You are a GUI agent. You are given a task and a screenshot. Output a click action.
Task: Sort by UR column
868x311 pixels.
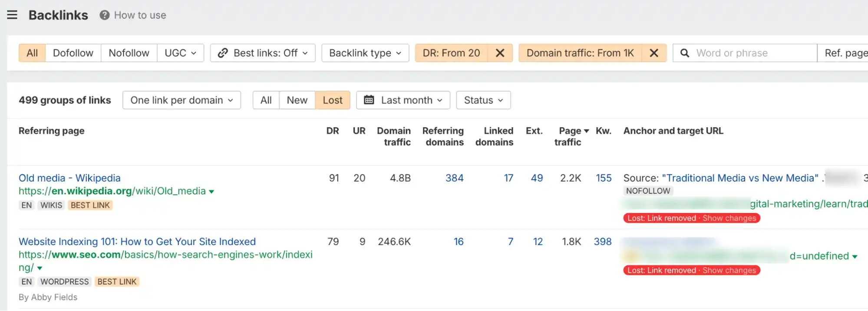point(359,131)
